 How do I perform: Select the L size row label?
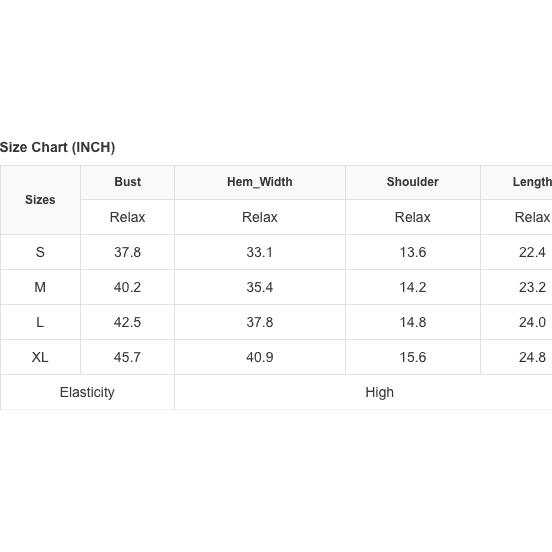pos(40,322)
